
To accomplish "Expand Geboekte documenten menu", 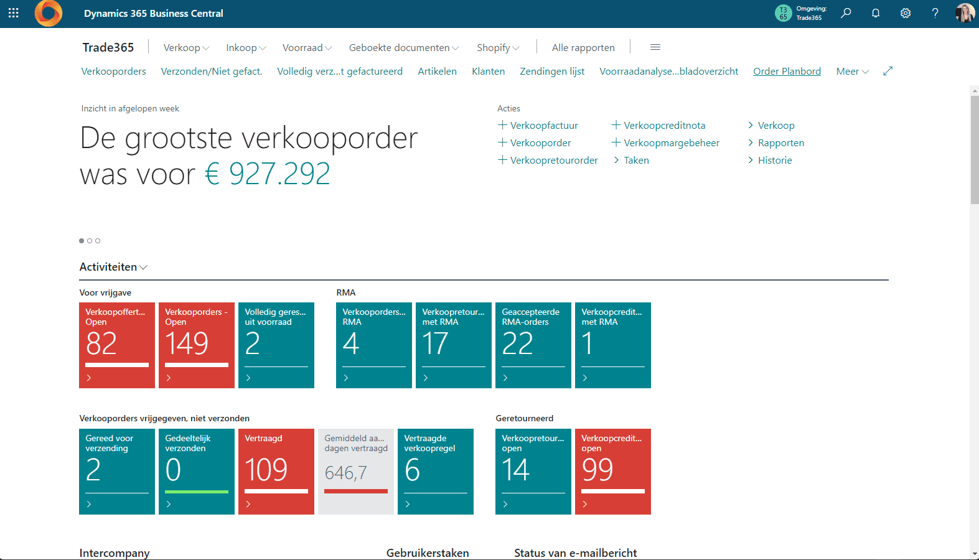I will point(404,47).
